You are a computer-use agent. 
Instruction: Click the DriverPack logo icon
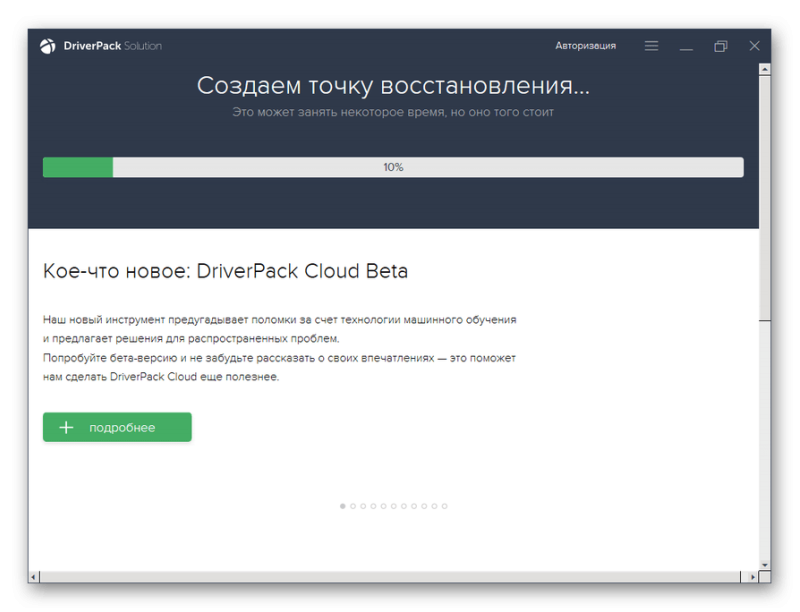point(48,46)
